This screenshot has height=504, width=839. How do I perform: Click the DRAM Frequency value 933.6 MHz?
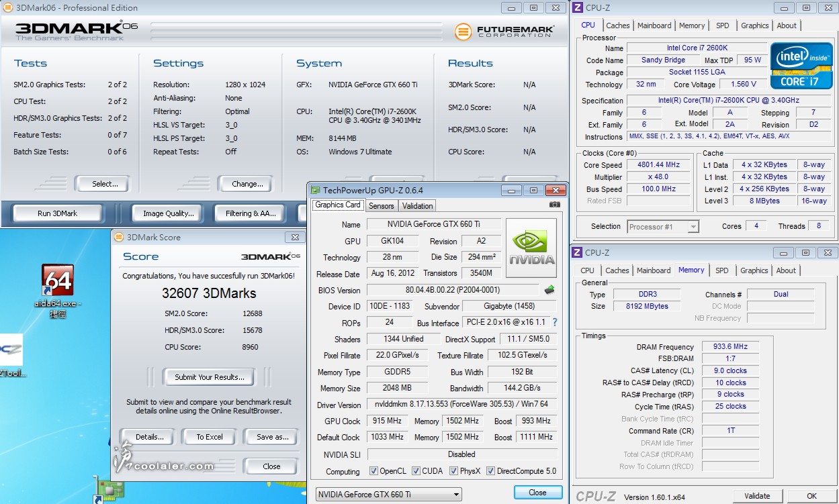[731, 347]
